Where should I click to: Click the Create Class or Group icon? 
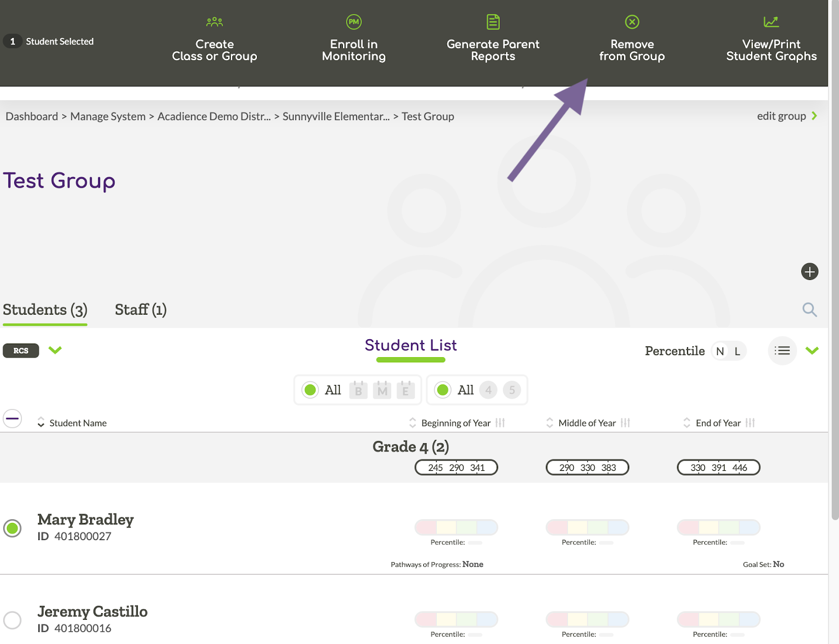[214, 22]
